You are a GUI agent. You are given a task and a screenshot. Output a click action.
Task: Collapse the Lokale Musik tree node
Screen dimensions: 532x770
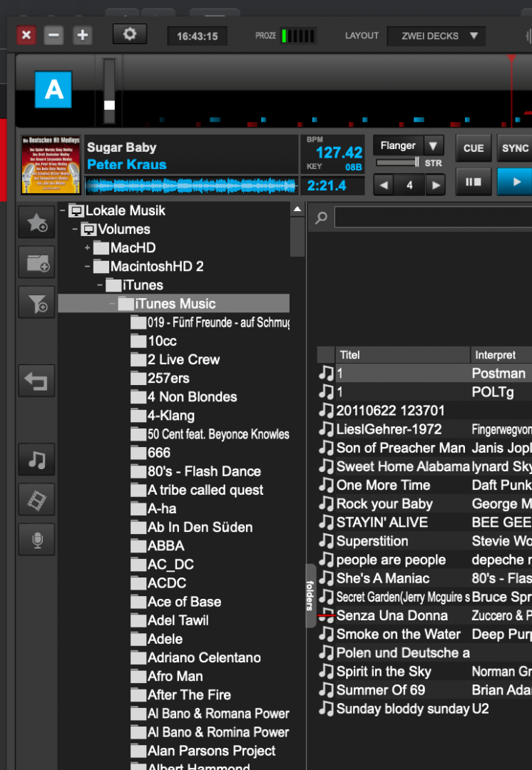pyautogui.click(x=63, y=210)
